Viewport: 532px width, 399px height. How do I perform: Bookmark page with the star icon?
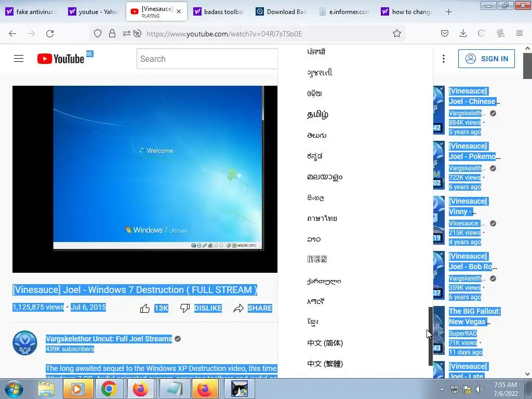click(396, 34)
